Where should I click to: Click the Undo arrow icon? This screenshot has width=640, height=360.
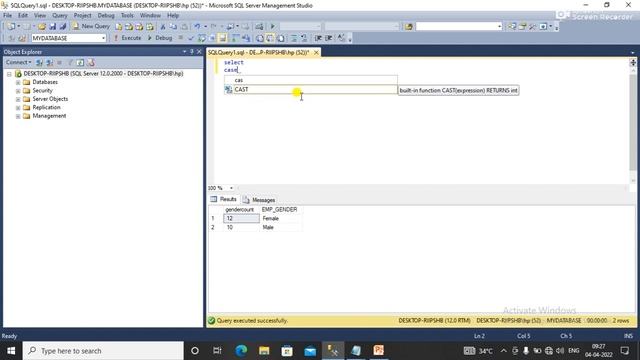click(x=197, y=27)
